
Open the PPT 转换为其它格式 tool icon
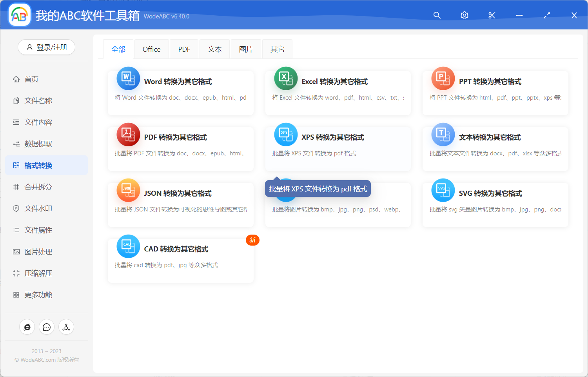click(443, 78)
